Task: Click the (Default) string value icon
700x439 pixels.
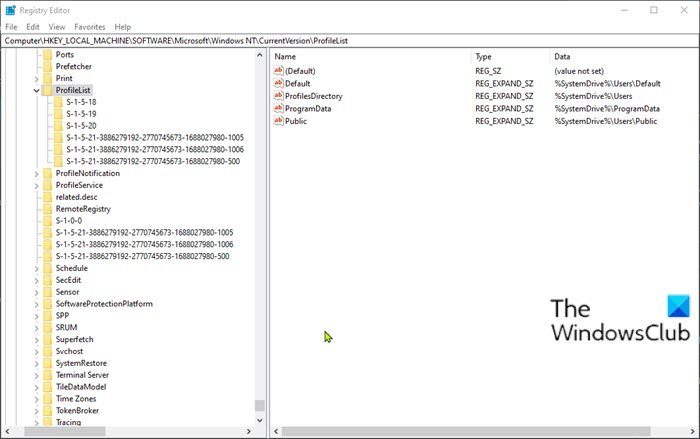Action: tap(279, 71)
